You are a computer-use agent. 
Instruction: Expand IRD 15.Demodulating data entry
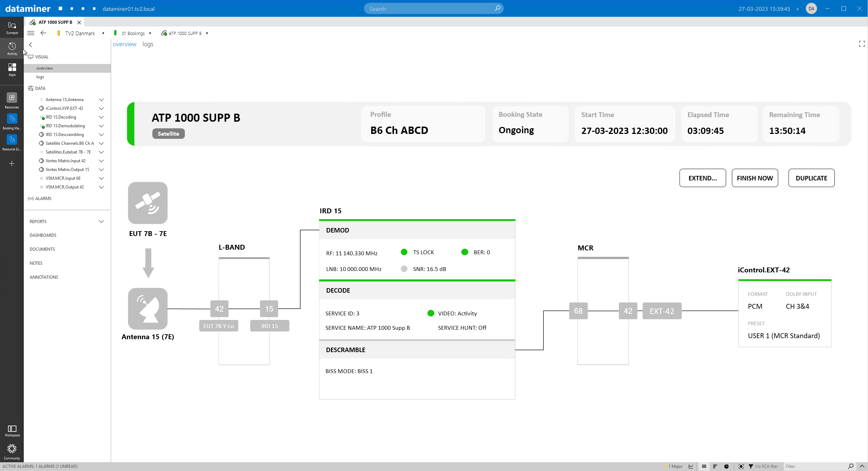coord(101,126)
